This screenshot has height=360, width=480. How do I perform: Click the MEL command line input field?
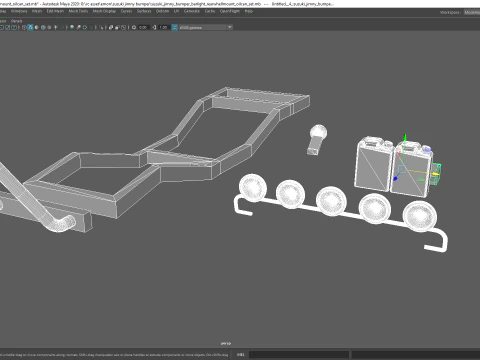tap(299, 354)
